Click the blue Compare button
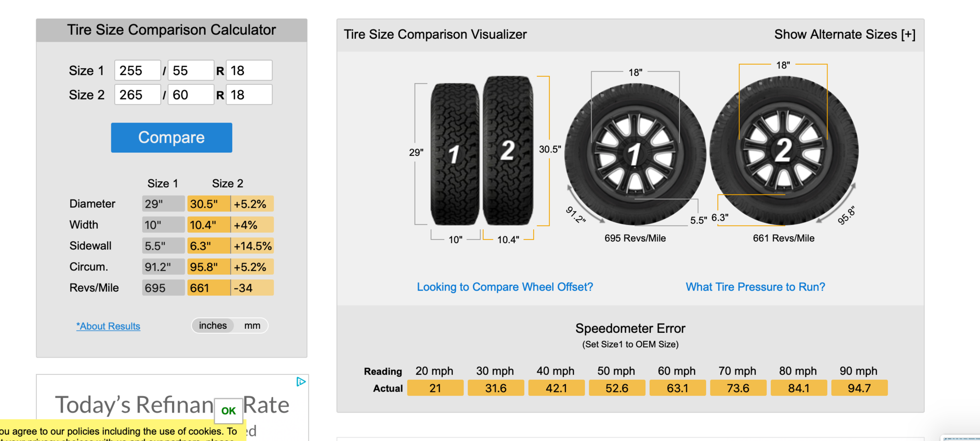The height and width of the screenshot is (441, 980). [x=171, y=138]
